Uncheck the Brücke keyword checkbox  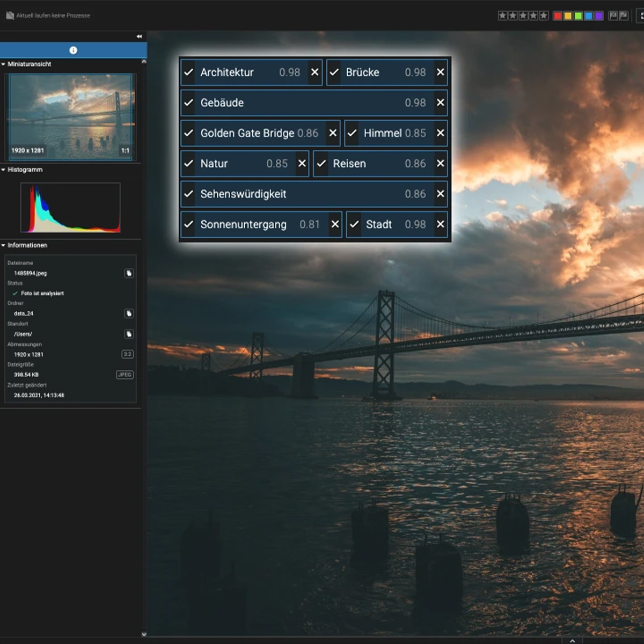click(x=334, y=72)
